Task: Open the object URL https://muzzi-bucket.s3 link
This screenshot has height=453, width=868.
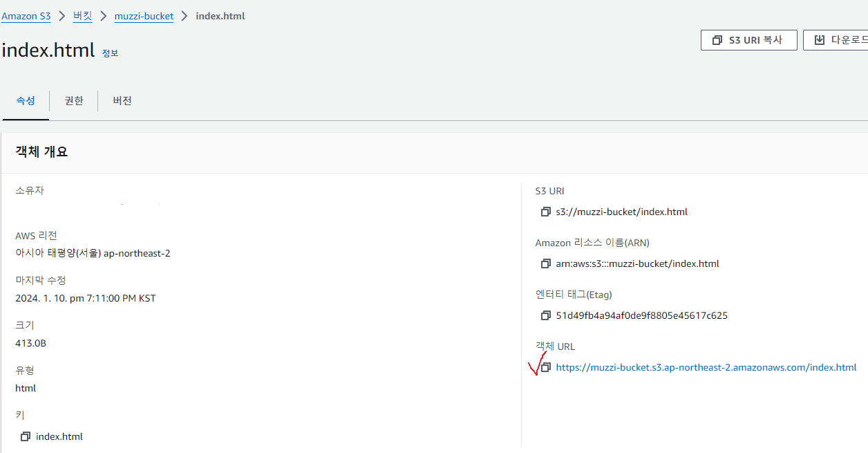Action: [x=706, y=368]
